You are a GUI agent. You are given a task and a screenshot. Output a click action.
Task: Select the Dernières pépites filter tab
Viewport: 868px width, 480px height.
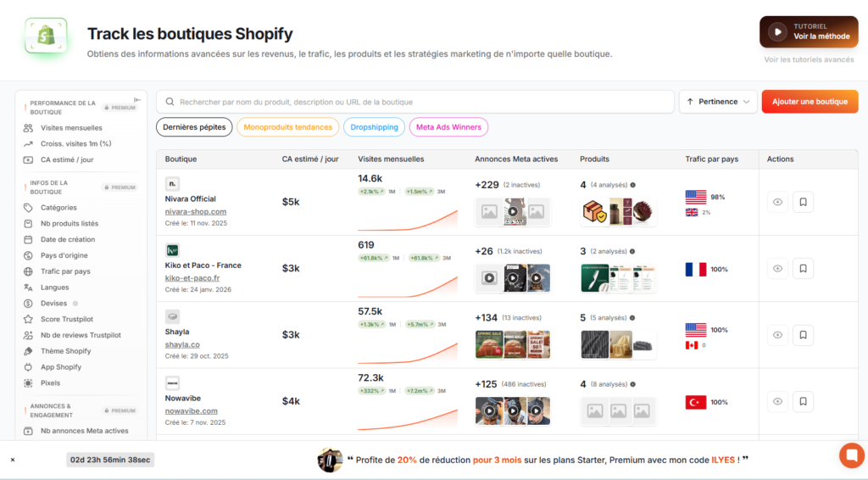click(x=194, y=127)
